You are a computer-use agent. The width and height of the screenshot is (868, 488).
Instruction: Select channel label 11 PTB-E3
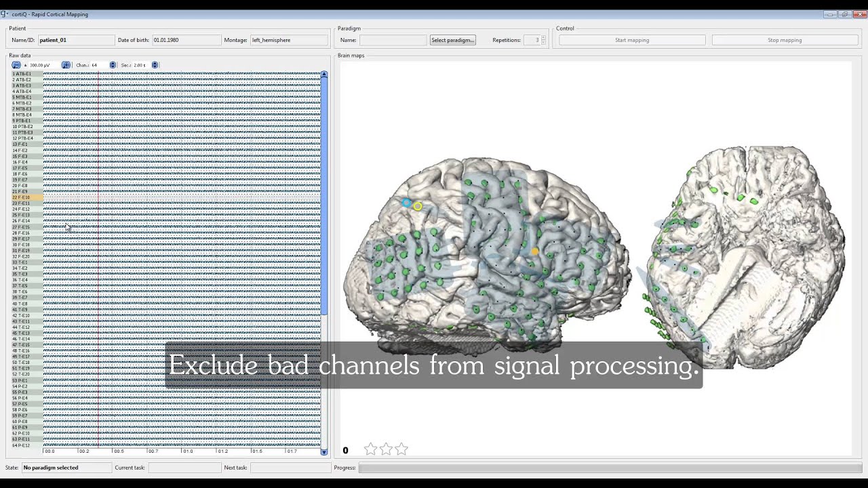(27, 133)
